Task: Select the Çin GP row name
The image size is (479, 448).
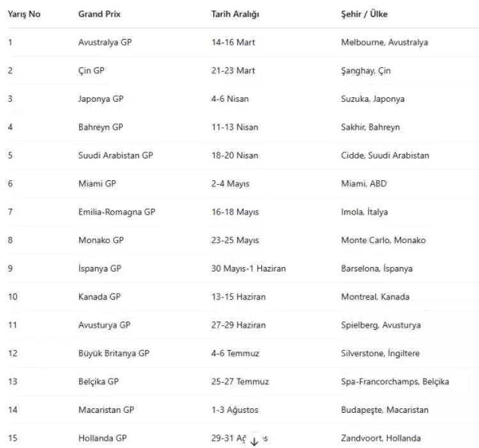Action: (91, 70)
